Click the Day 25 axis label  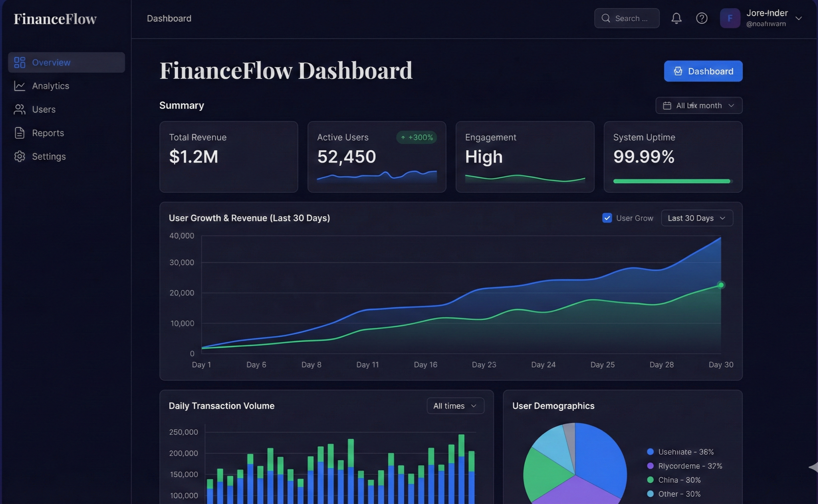coord(603,365)
